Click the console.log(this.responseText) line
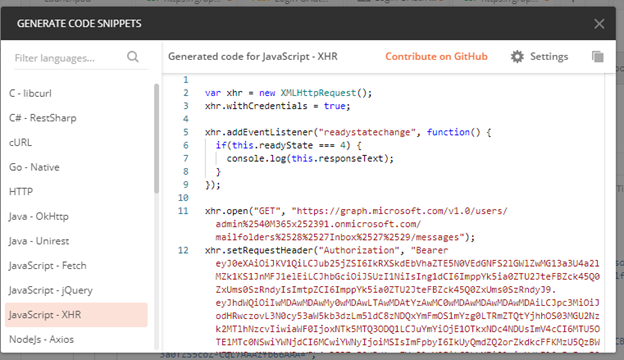This screenshot has height=360, width=624. tap(310, 159)
